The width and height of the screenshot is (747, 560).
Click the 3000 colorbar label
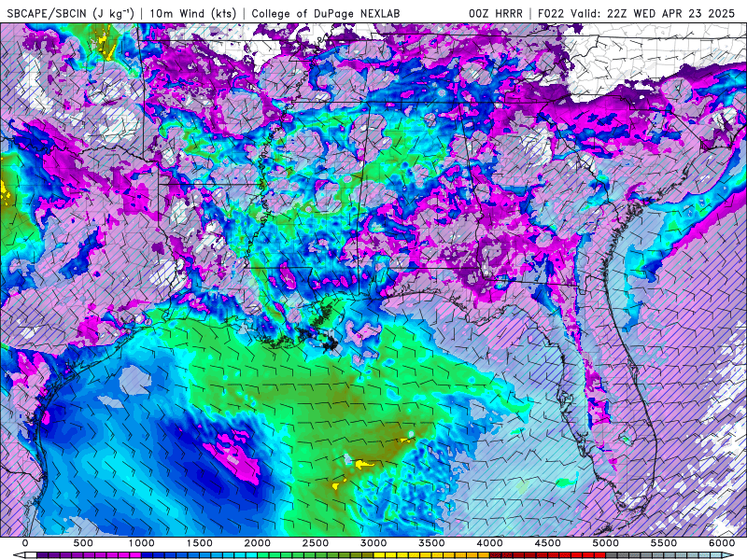tap(373, 543)
